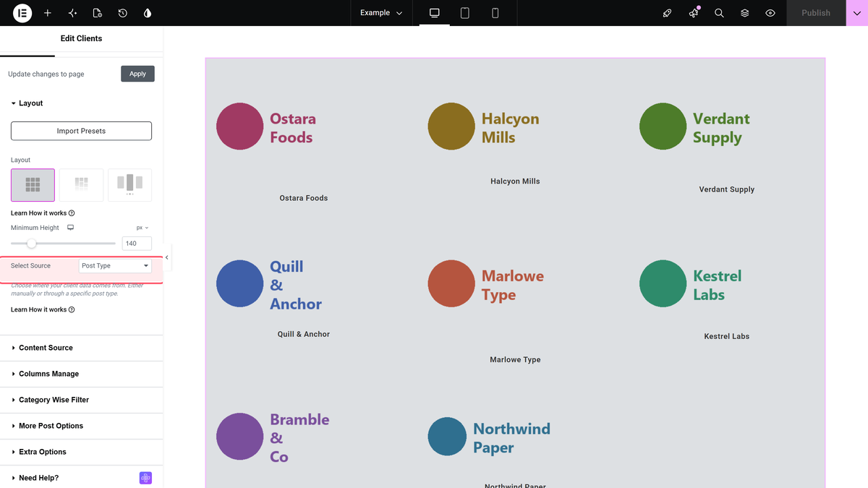
Task: Open What's New megaphone notifications
Action: click(x=694, y=13)
